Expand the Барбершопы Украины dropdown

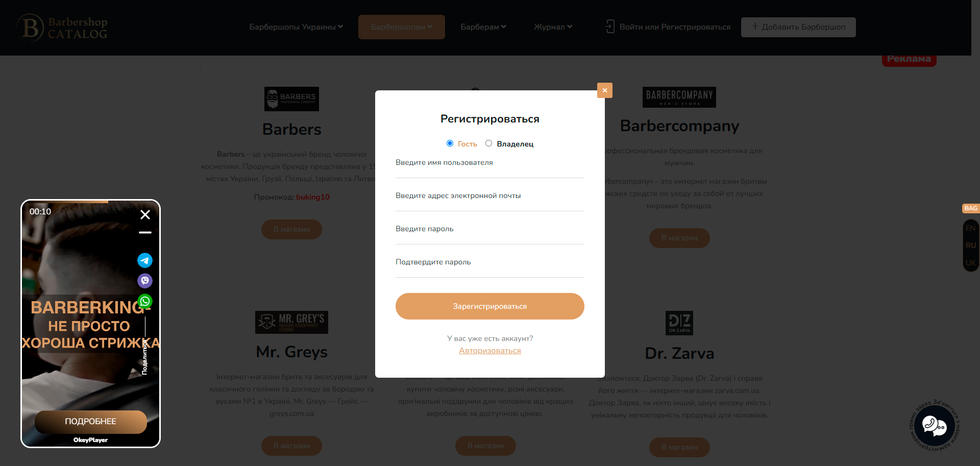click(x=296, y=27)
